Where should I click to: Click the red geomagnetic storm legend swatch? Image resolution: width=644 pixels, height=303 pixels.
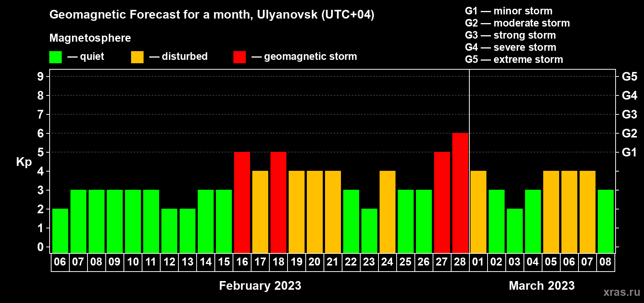click(x=239, y=57)
